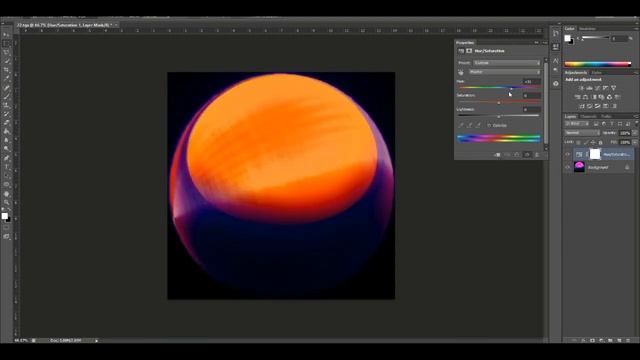
Task: Toggle the Colorize checkbox
Action: pyautogui.click(x=489, y=125)
